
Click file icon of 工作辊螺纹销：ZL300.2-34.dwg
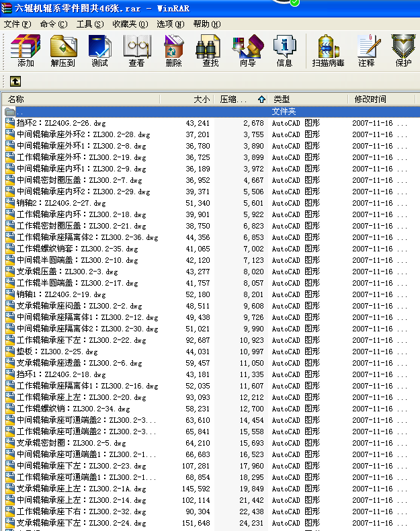(10, 409)
